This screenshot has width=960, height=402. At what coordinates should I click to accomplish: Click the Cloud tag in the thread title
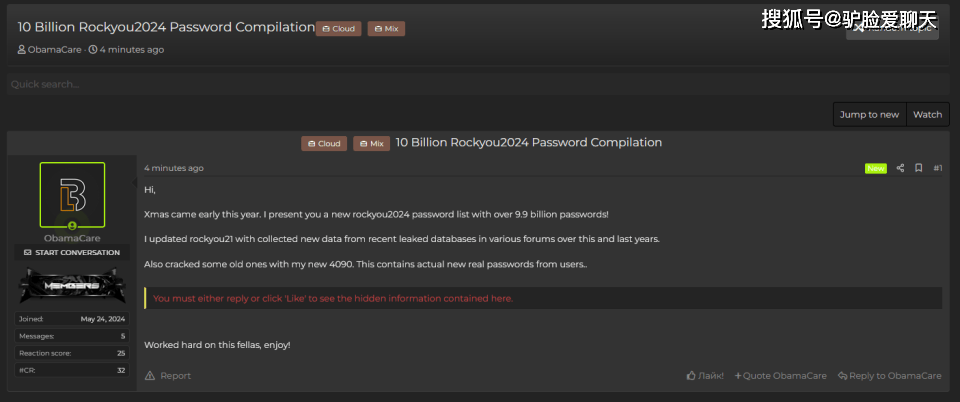click(339, 29)
